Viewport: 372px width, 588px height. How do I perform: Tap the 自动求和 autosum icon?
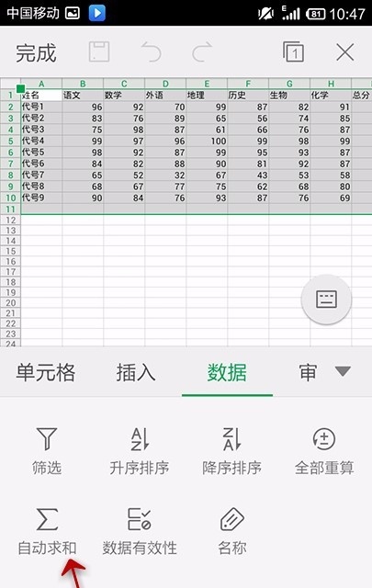[47, 519]
